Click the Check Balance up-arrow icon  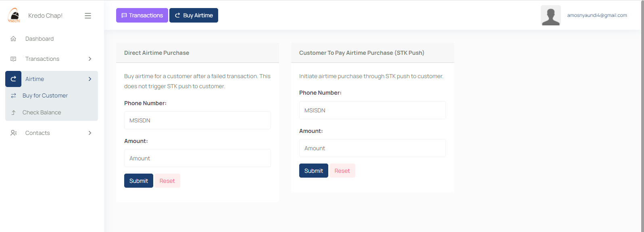point(13,112)
